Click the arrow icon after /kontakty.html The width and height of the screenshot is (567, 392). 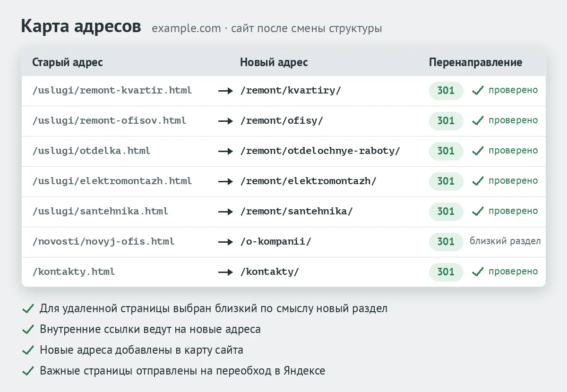(225, 273)
